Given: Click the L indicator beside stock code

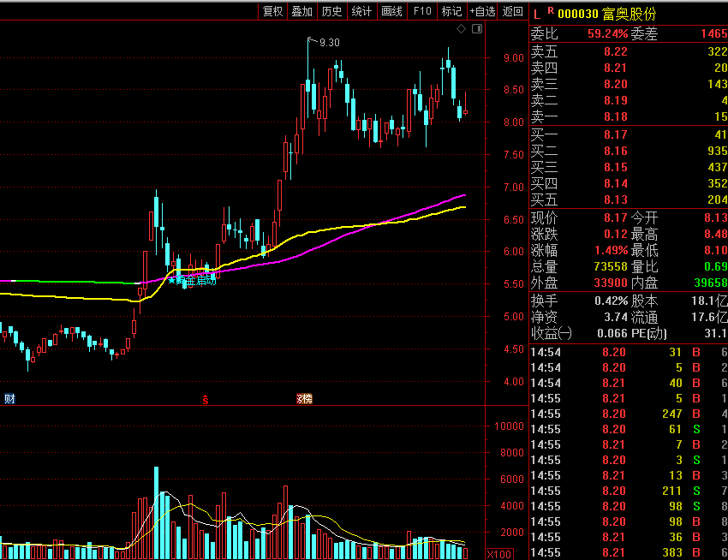Looking at the screenshot, I should click(x=537, y=15).
